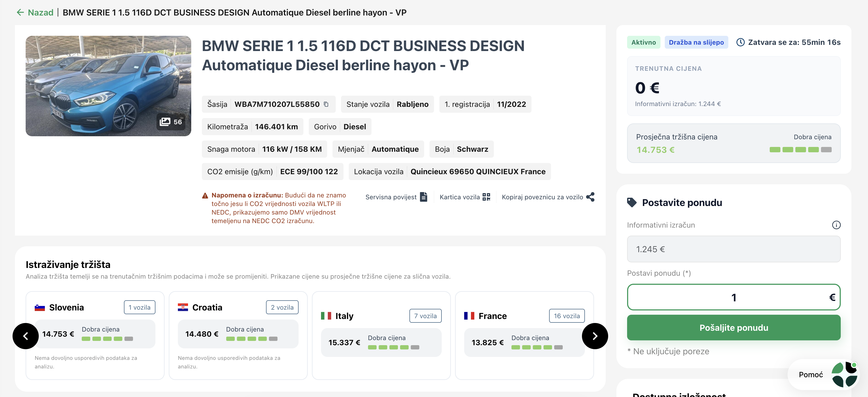
Task: Click Slovenia's Dobra cijena rating bar
Action: tap(107, 339)
